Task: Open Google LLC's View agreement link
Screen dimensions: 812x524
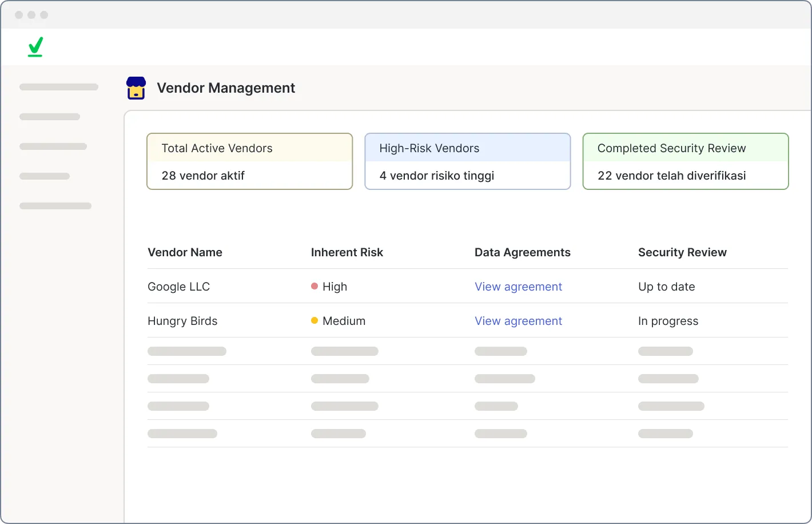Action: pos(518,287)
